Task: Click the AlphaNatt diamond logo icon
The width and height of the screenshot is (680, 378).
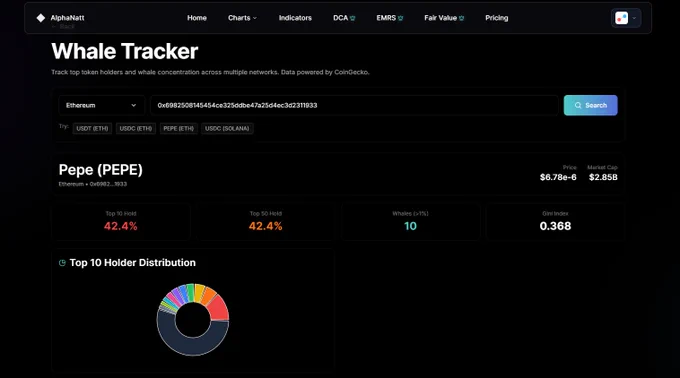Action: coord(41,18)
